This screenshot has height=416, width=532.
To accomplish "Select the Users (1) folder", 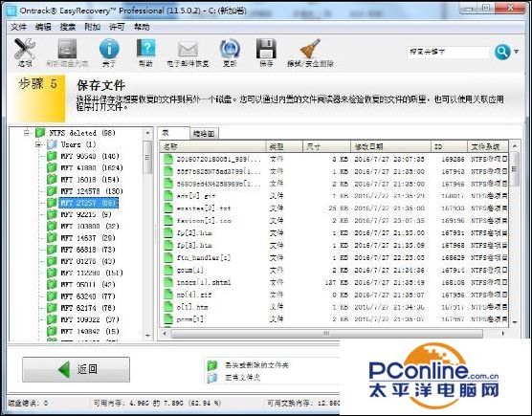I will pyautogui.click(x=71, y=144).
